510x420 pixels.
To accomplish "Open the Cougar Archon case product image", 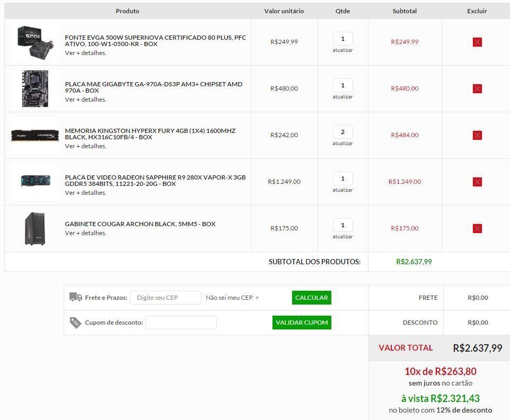I will point(35,228).
